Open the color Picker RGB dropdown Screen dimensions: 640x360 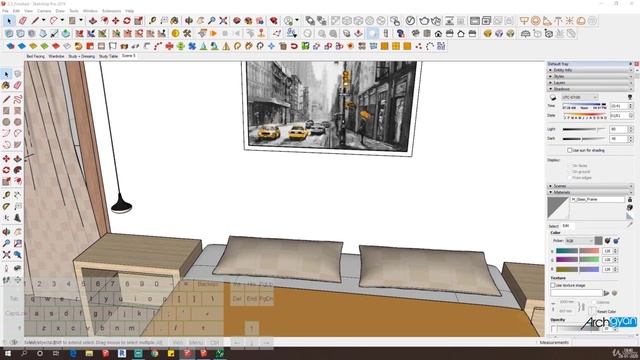[x=579, y=241]
